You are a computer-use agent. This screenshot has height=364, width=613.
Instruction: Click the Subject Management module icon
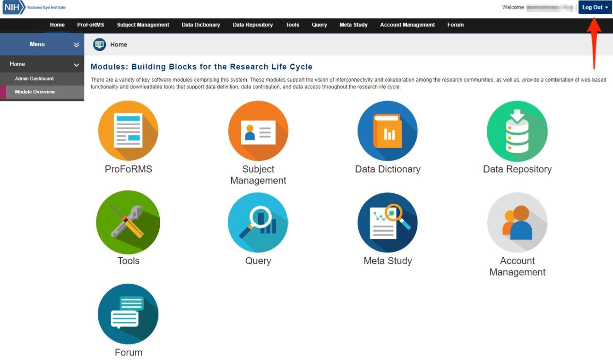click(x=258, y=131)
